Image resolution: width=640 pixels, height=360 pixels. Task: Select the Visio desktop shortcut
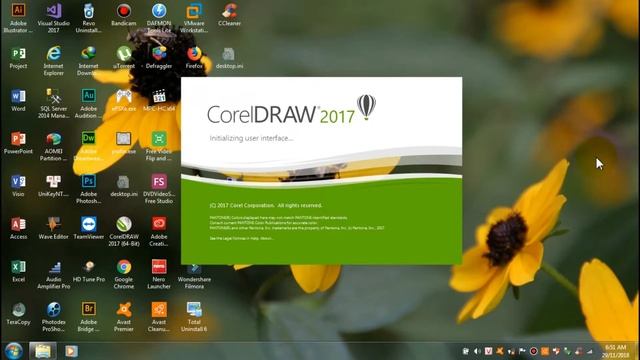18,185
